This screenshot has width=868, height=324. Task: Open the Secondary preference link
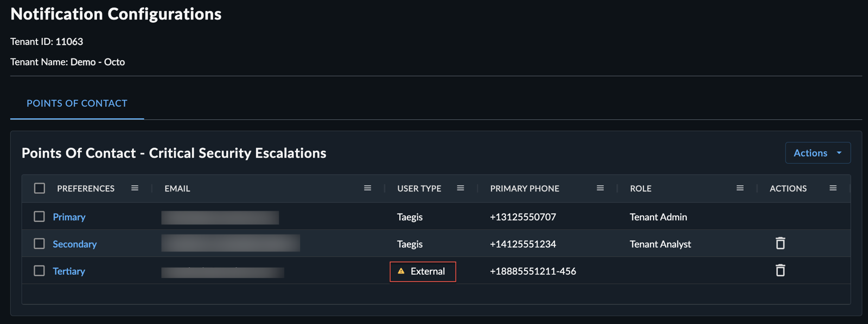coord(74,244)
